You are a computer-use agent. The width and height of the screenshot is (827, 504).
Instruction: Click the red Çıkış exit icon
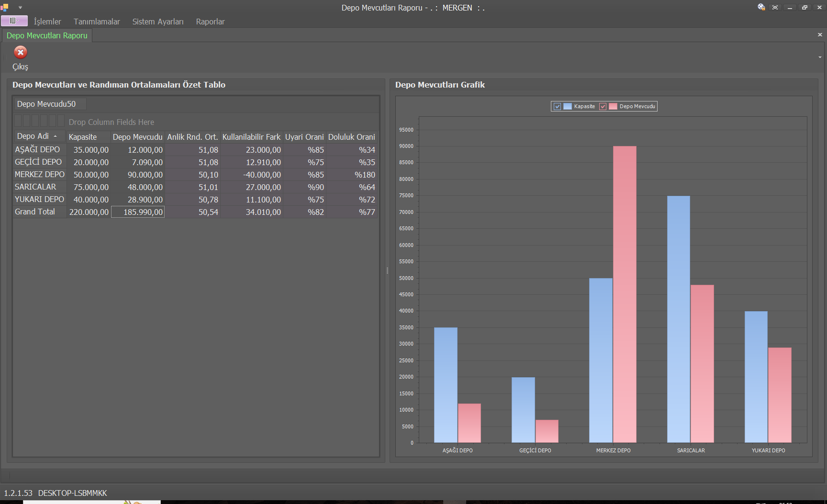pos(20,52)
